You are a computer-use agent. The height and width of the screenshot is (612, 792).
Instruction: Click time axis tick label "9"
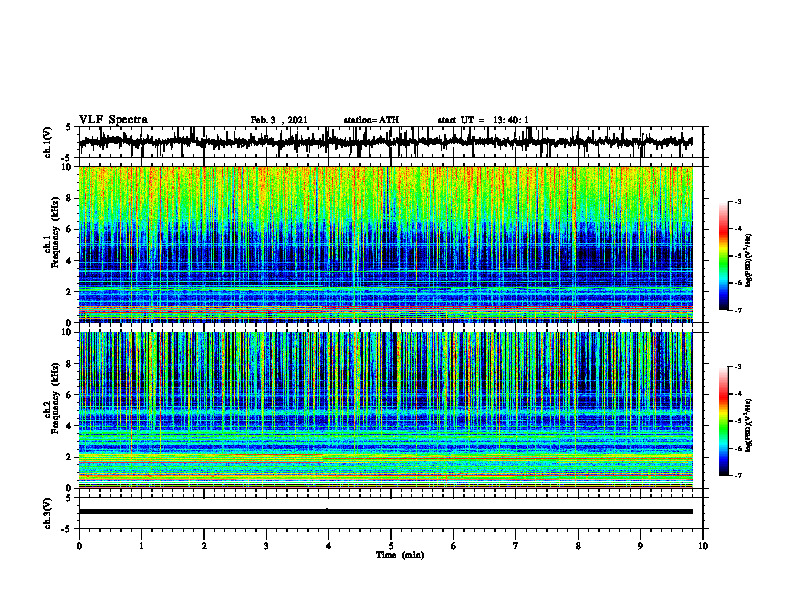point(640,546)
